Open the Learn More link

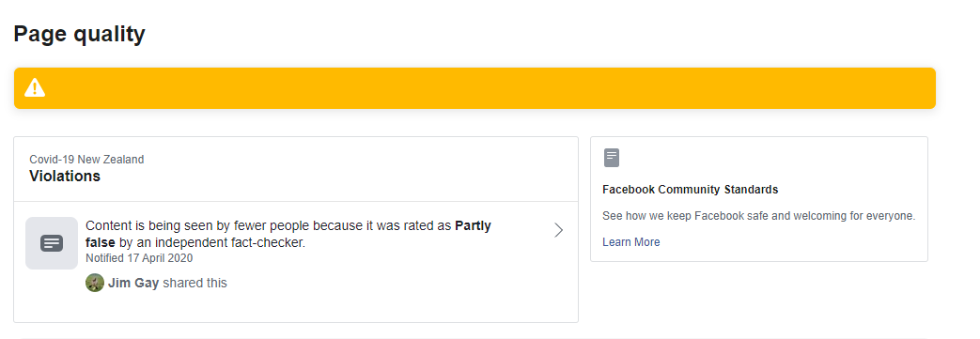[630, 242]
